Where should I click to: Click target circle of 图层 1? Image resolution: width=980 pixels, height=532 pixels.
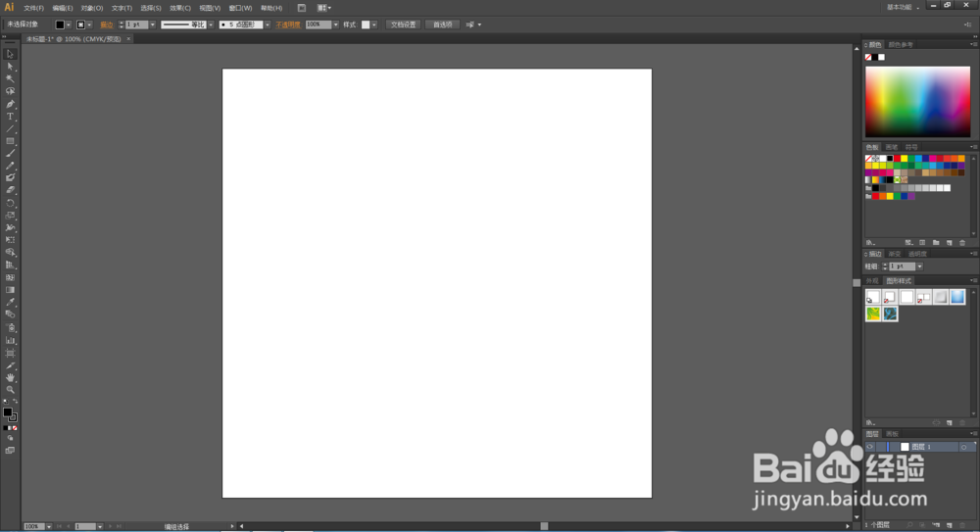tap(963, 447)
